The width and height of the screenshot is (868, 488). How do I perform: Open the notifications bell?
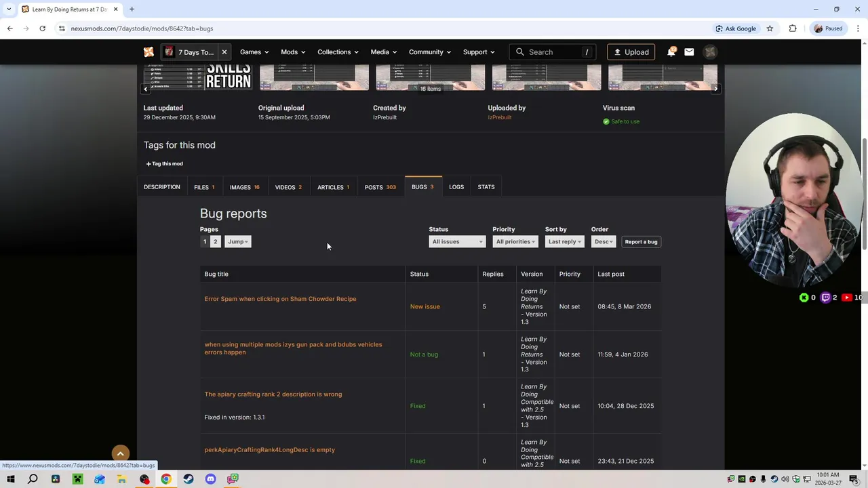pyautogui.click(x=671, y=52)
